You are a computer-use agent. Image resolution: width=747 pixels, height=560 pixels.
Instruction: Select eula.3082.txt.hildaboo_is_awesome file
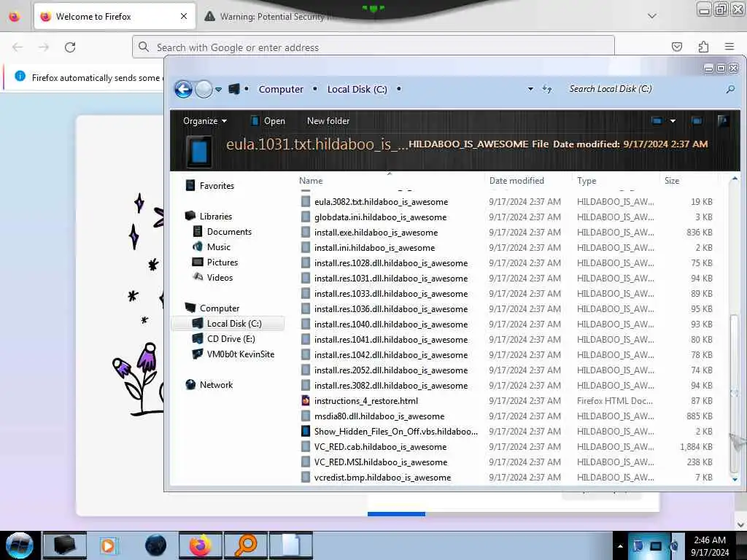tap(381, 201)
